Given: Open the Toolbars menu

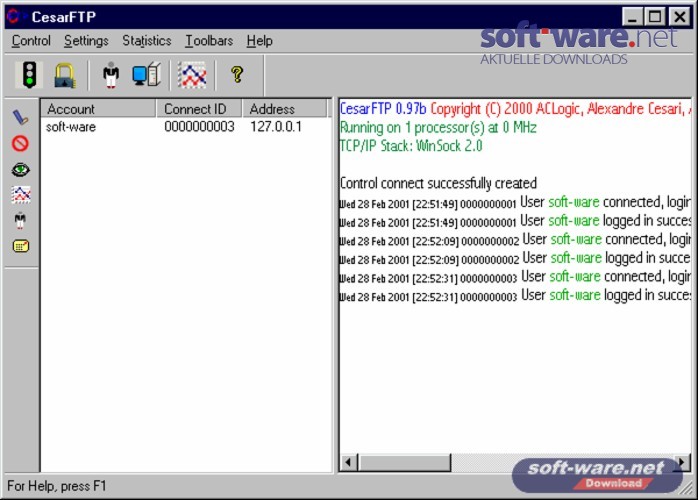Looking at the screenshot, I should coord(209,41).
